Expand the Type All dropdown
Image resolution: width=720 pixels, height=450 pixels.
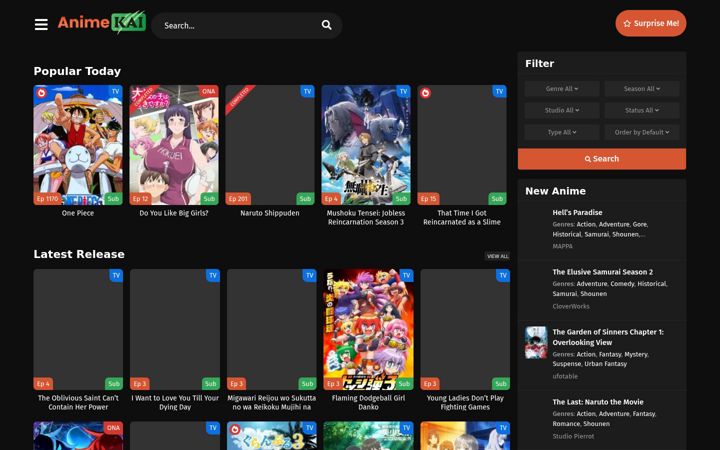coord(562,132)
